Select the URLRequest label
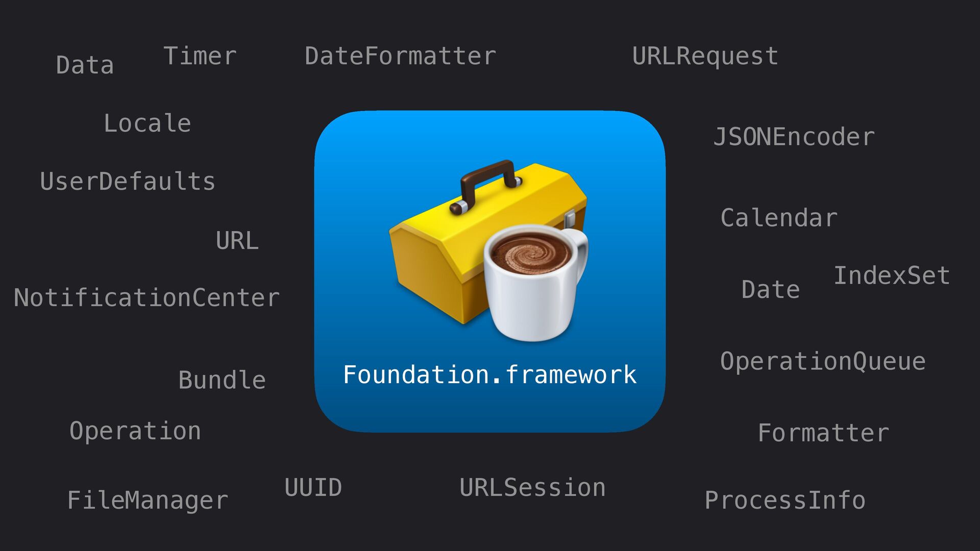This screenshot has width=980, height=551. tap(705, 57)
